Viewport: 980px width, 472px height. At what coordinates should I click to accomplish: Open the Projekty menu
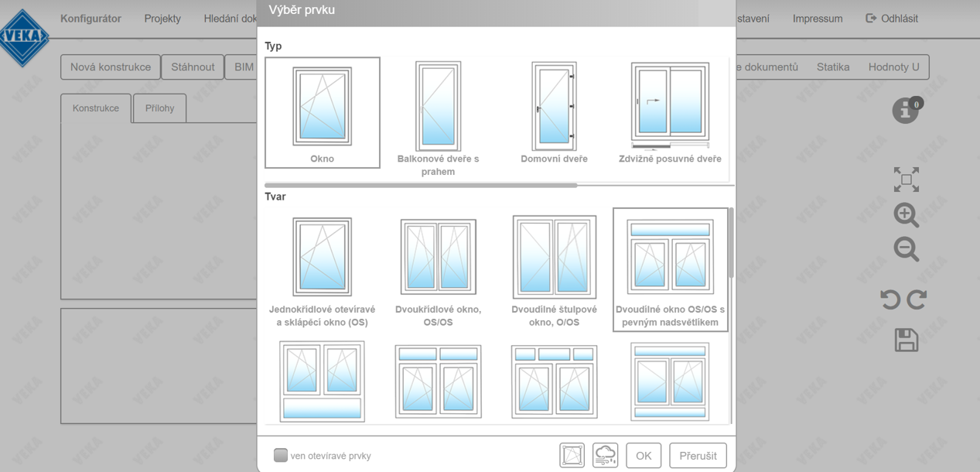coord(162,19)
